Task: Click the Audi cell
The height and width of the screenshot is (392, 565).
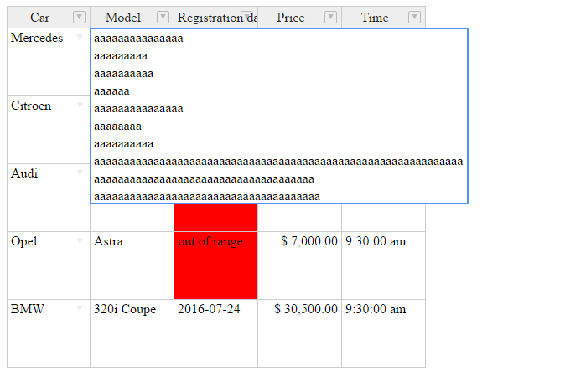Action: pos(49,198)
